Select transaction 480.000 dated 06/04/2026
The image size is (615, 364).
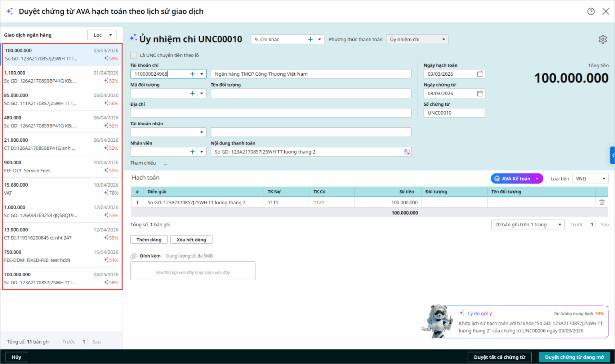pyautogui.click(x=62, y=122)
